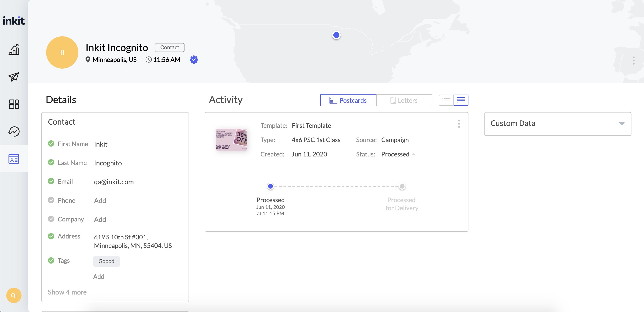Select the contacts list icon in sidebar
Viewport: 644px width, 312px height.
click(14, 160)
